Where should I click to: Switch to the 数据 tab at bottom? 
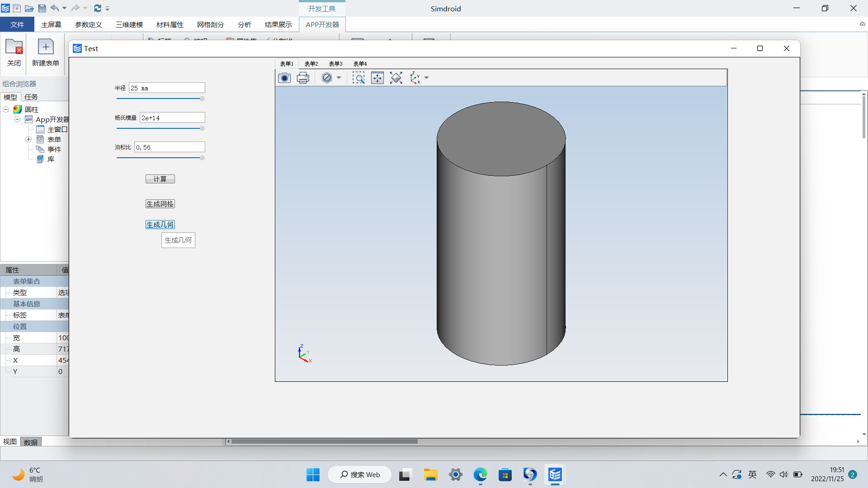[31, 442]
